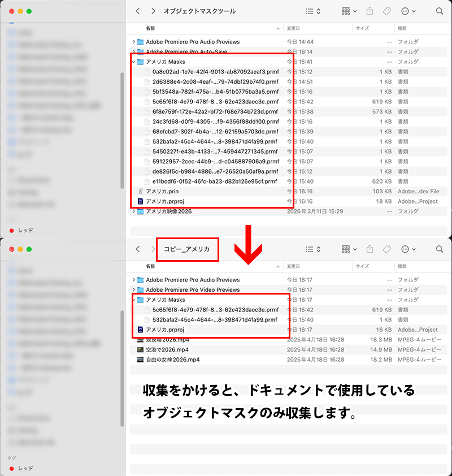Expand アメリカ映像2026 folder
The width and height of the screenshot is (452, 476).
click(x=134, y=211)
